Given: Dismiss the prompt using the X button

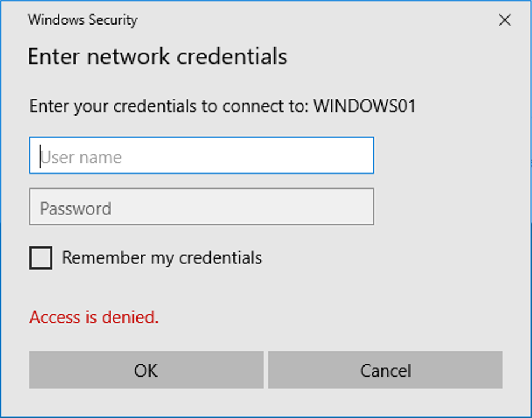Looking at the screenshot, I should click(x=505, y=19).
